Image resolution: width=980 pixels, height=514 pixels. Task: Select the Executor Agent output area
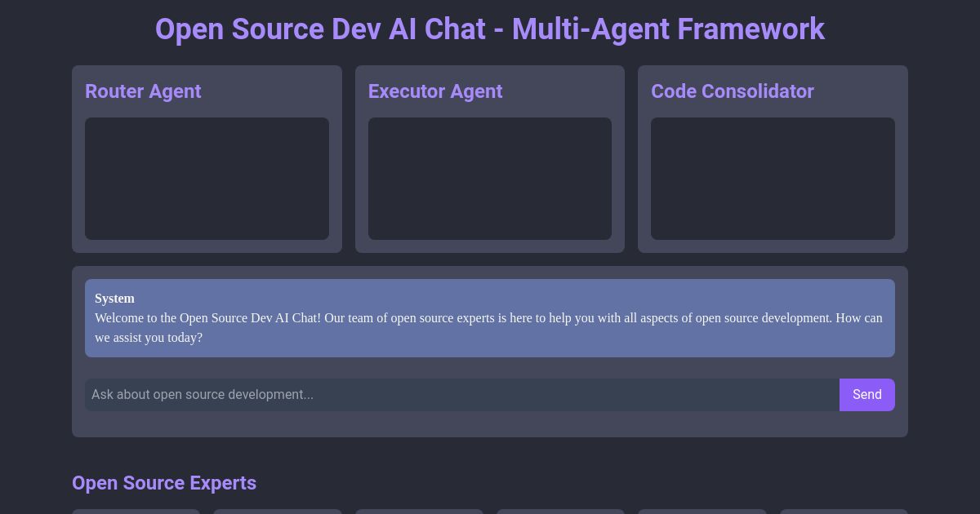pos(490,179)
